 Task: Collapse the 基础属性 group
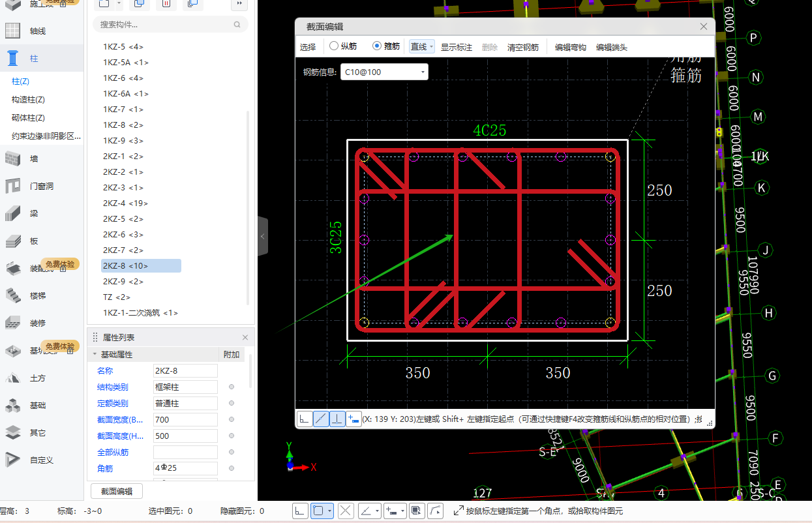click(95, 355)
